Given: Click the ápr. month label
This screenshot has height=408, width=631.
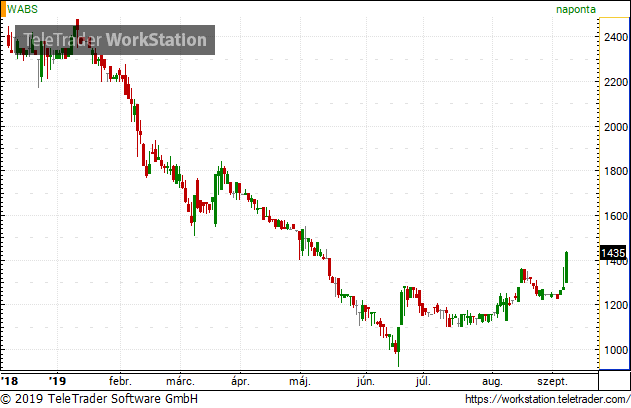Looking at the screenshot, I should tap(240, 381).
